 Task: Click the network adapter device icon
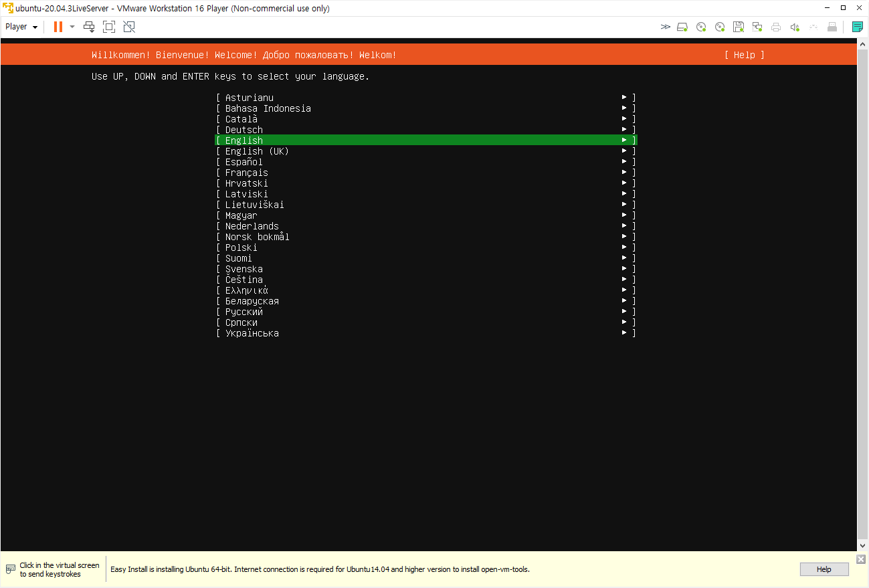point(757,27)
